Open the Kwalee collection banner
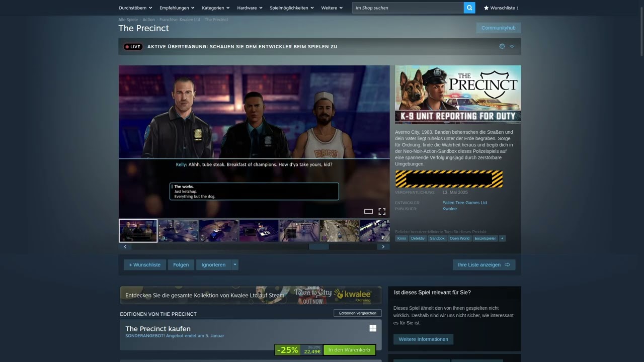 point(251,295)
